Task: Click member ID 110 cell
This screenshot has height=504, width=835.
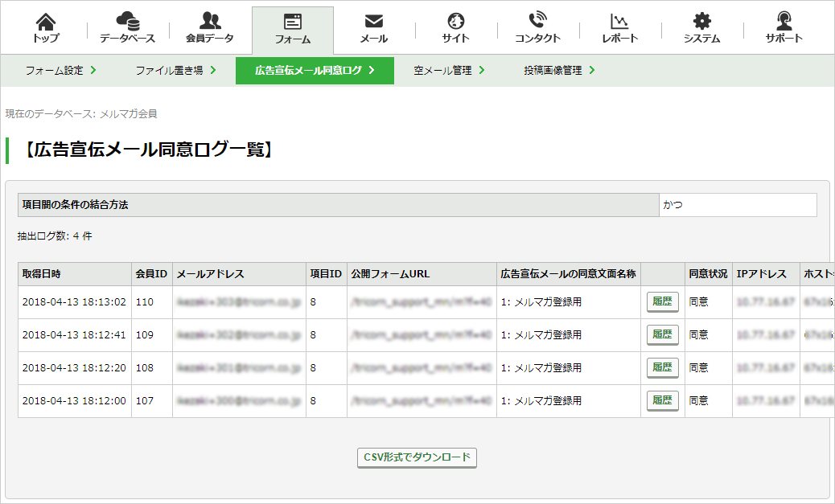Action: tap(152, 302)
